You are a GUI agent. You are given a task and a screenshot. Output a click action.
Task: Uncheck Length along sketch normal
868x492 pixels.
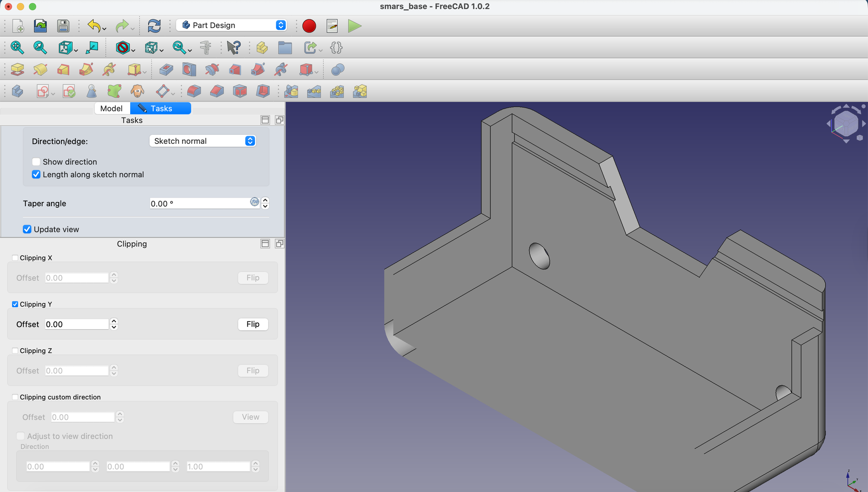coord(36,175)
